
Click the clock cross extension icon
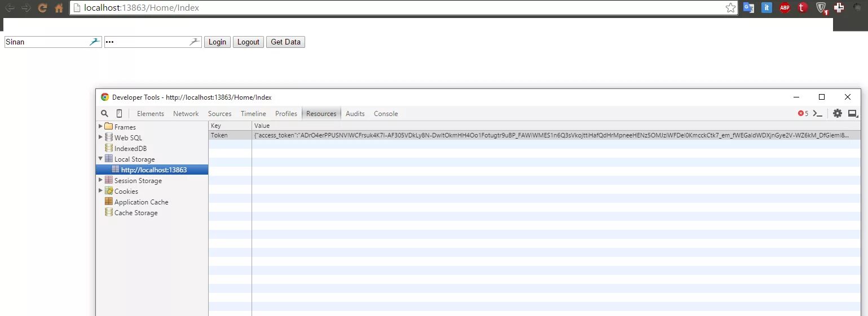[x=839, y=8]
